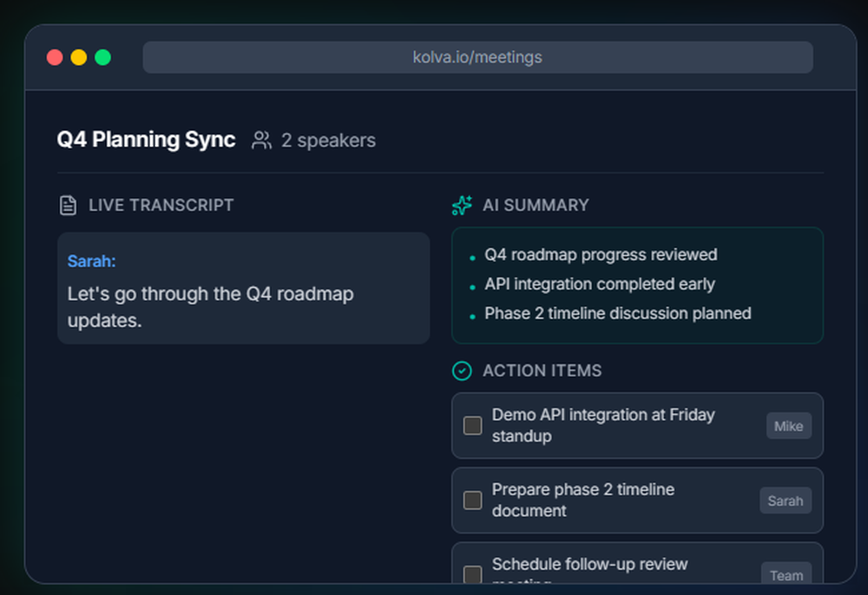Viewport: 868px width, 595px height.
Task: Switch to the Live Transcript section header
Action: tap(161, 205)
